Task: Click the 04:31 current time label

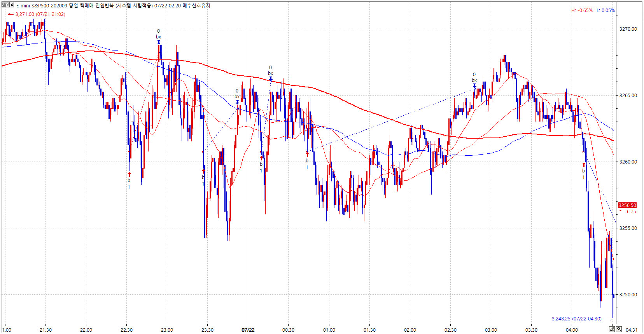Action: [x=632, y=330]
